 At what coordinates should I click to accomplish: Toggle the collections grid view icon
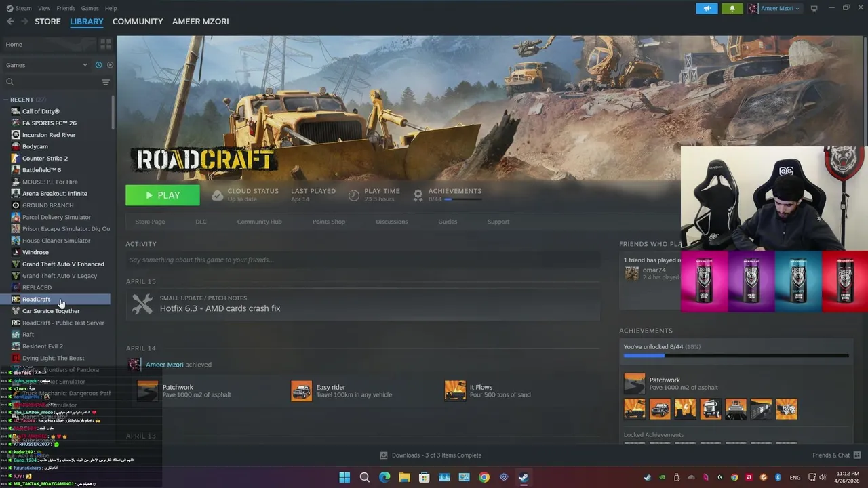pos(106,44)
